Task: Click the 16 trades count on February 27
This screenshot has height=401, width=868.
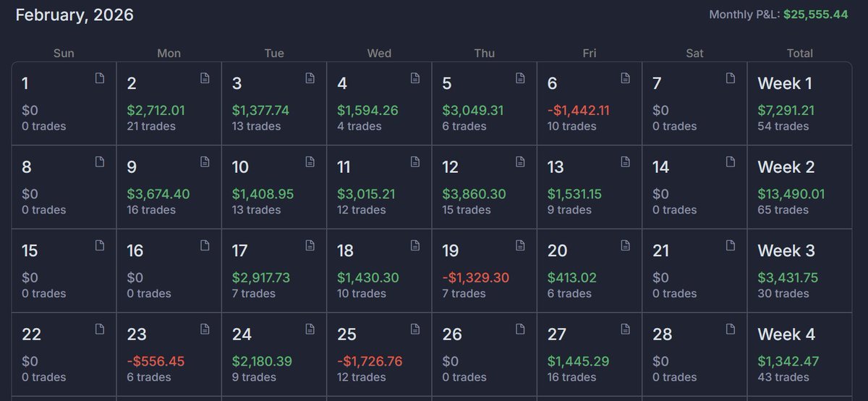Action: coord(571,377)
